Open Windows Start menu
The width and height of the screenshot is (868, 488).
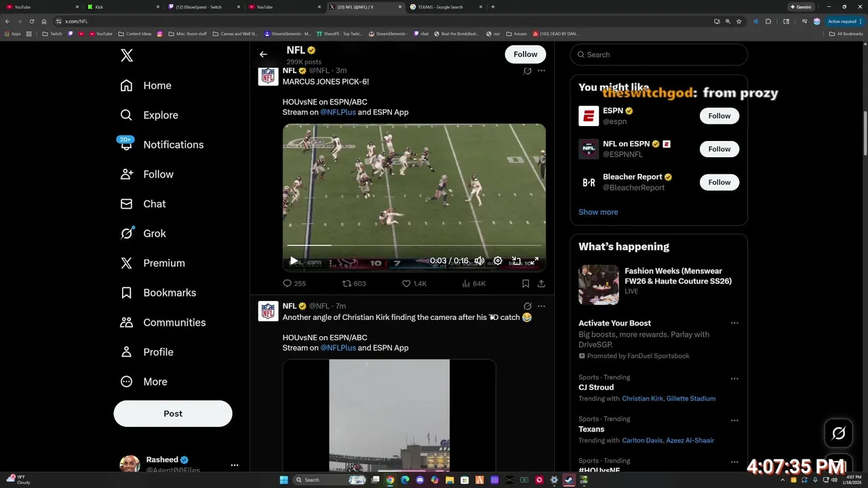pos(284,480)
